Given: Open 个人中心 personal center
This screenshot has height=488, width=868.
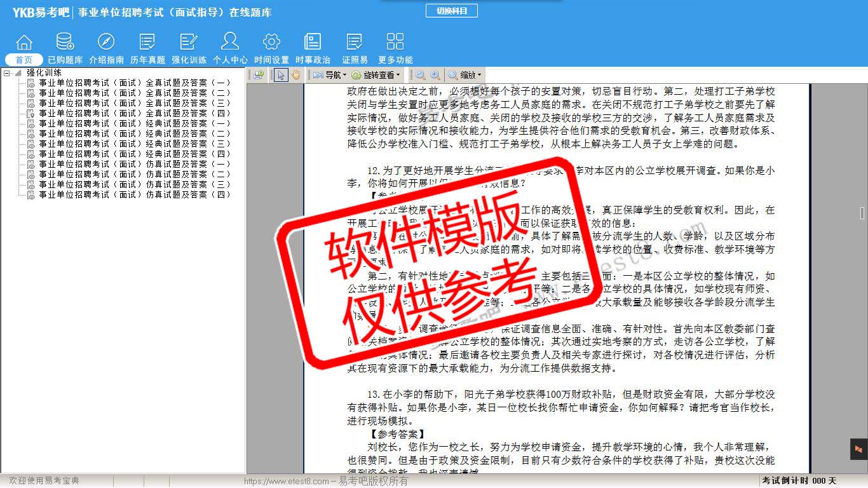Looking at the screenshot, I should (230, 48).
